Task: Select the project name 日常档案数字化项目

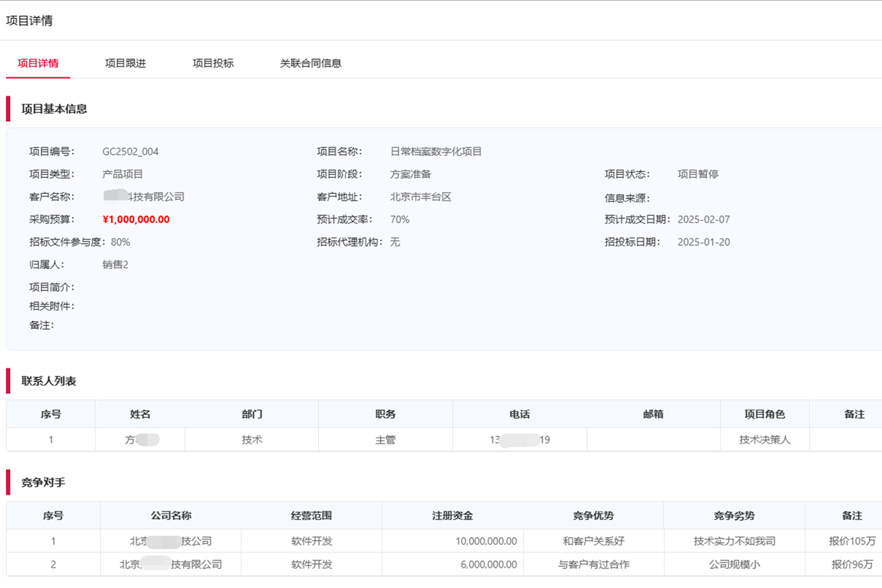Action: [438, 151]
